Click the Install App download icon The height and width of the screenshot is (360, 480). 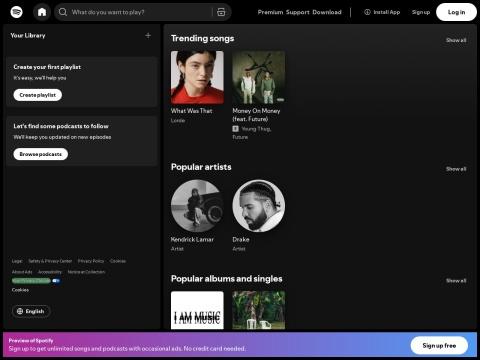(x=367, y=12)
